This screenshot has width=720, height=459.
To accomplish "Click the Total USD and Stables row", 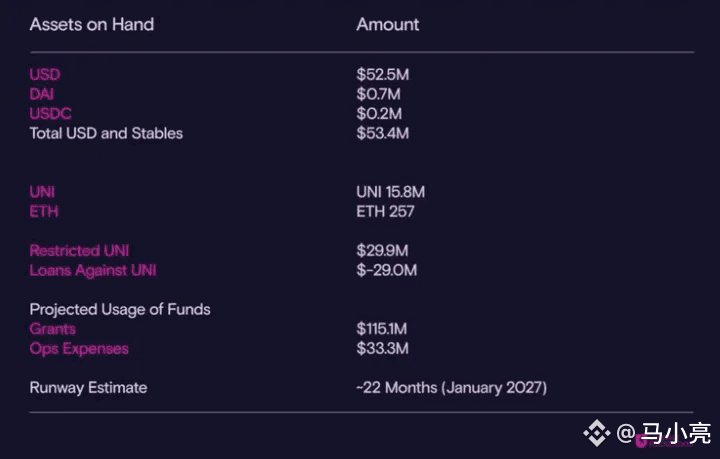I will click(219, 133).
